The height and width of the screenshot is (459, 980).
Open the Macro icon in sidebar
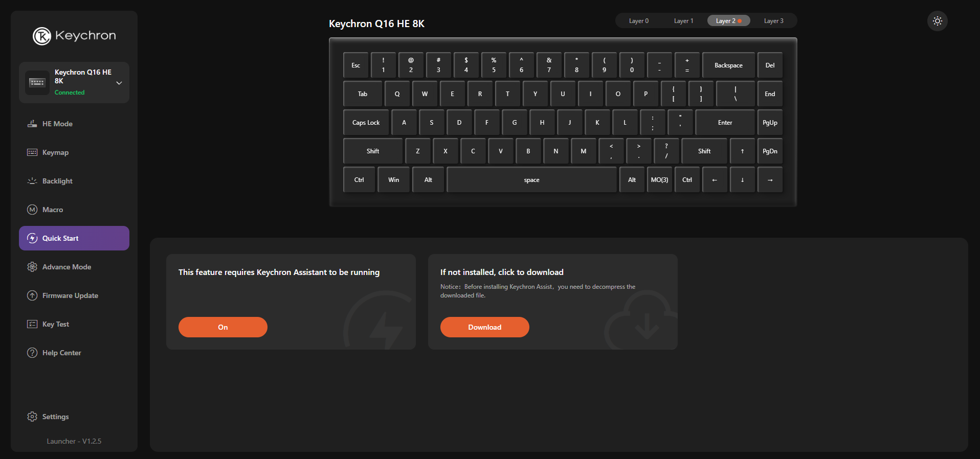click(32, 210)
